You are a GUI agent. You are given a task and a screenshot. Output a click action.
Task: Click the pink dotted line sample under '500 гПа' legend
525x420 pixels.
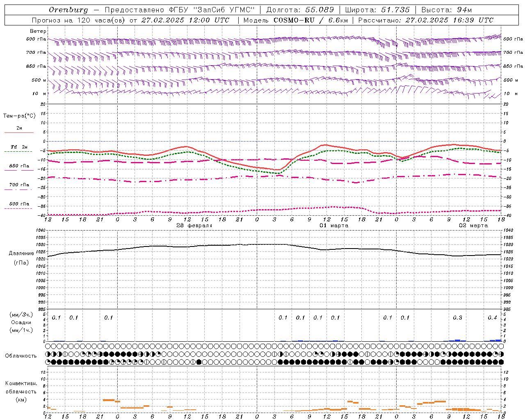point(18,208)
